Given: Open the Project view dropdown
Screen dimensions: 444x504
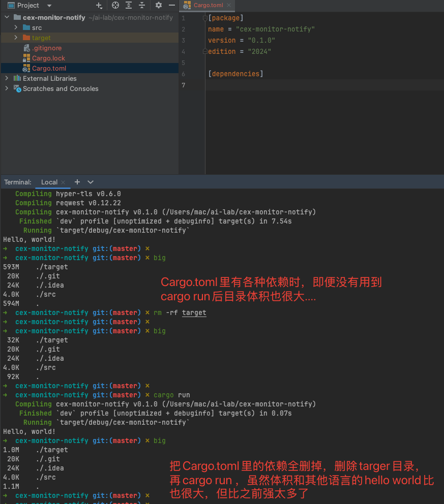Looking at the screenshot, I should [x=49, y=6].
